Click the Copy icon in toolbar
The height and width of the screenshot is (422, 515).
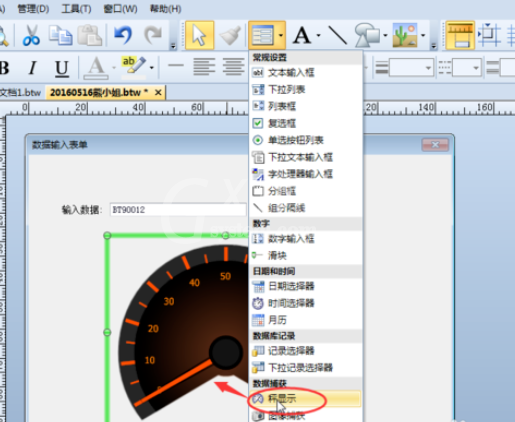click(60, 35)
